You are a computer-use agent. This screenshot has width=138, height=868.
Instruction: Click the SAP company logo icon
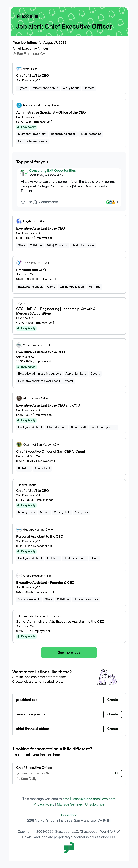19,68
